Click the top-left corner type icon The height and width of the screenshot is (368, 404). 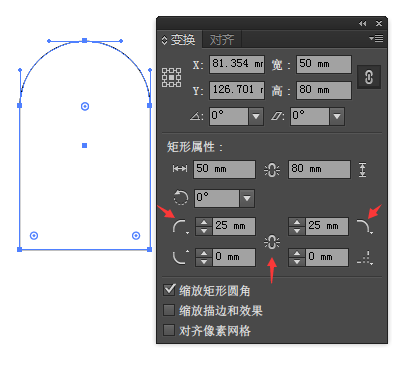pos(180,226)
